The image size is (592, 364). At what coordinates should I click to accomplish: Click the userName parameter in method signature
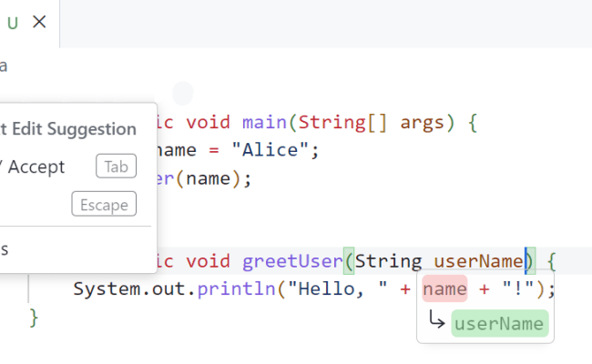(478, 261)
